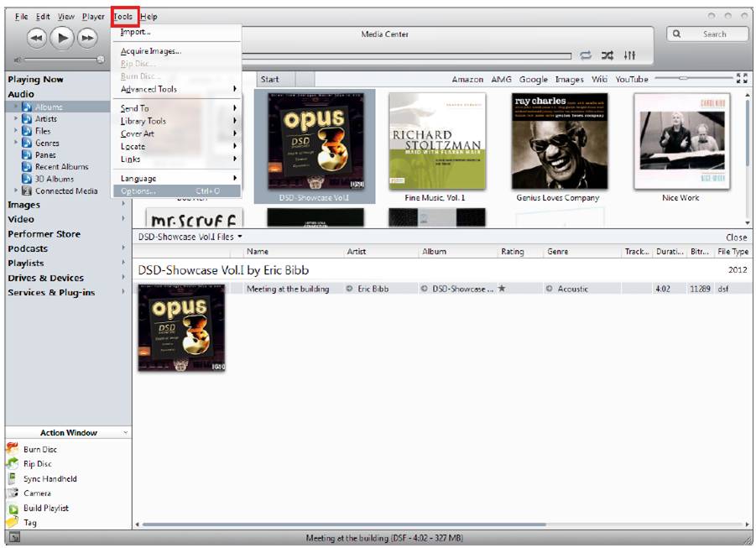Click the Close link in files panel
This screenshot has height=548, width=756.
736,237
